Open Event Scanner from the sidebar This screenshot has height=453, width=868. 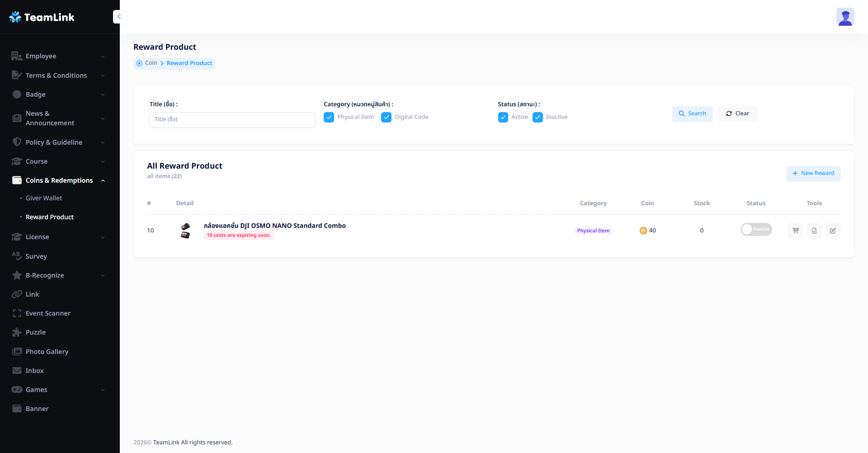(48, 313)
